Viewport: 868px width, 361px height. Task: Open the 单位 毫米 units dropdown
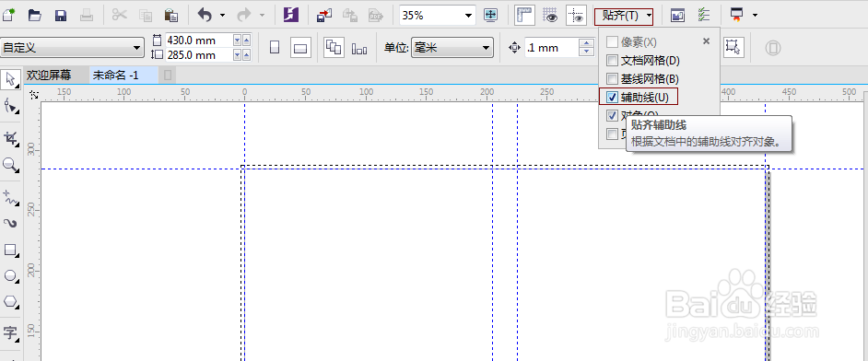coord(452,48)
